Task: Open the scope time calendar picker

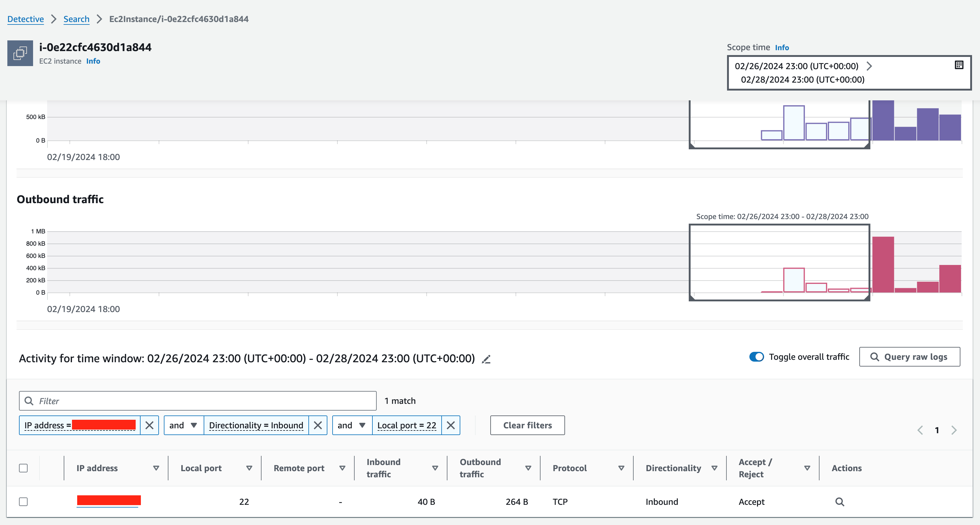Action: point(959,65)
